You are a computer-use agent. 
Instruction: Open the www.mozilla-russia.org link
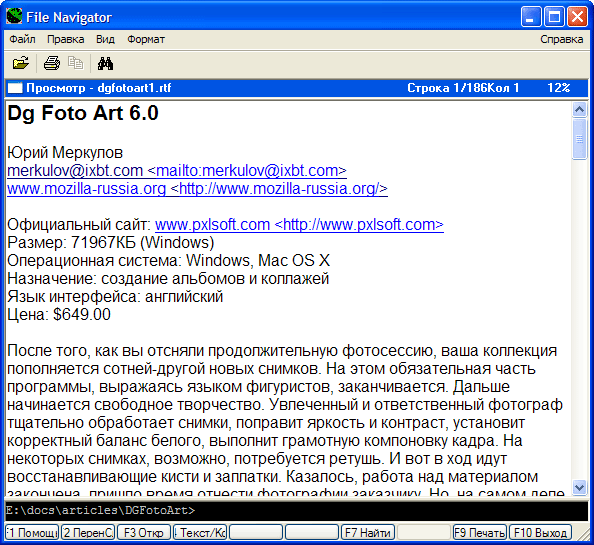(x=197, y=189)
